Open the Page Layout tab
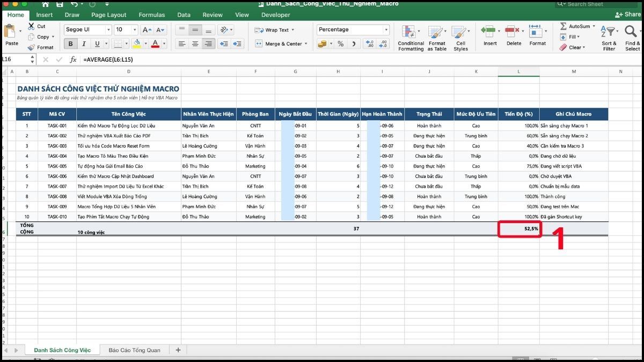This screenshot has width=644, height=362. 109,15
